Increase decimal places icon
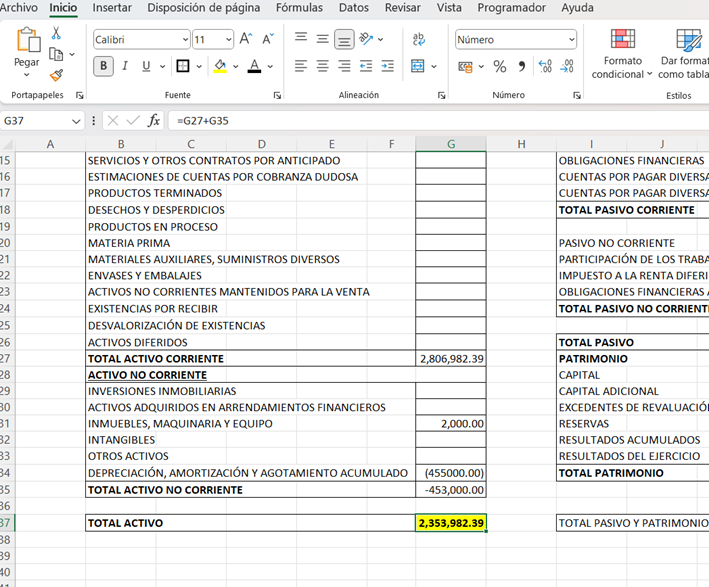Screen dimensions: 709x587 click(545, 66)
